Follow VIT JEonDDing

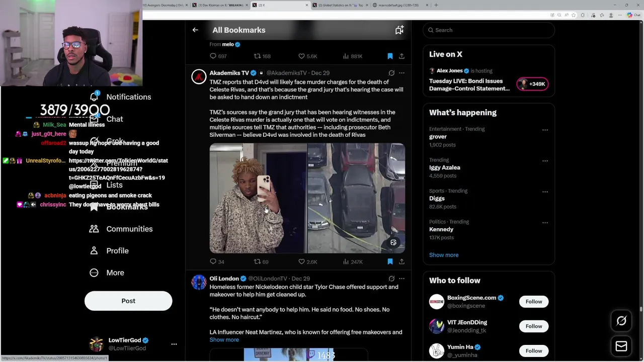pyautogui.click(x=534, y=326)
